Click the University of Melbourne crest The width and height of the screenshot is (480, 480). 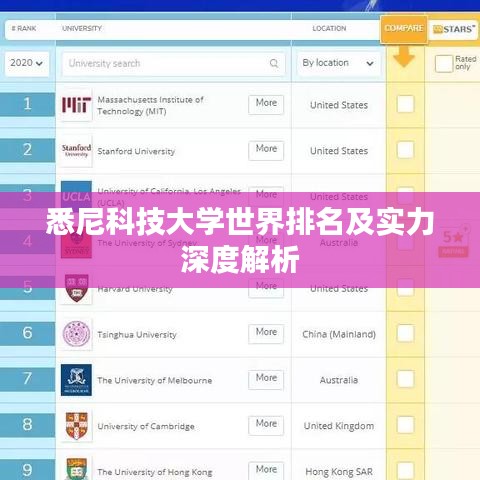click(x=76, y=380)
